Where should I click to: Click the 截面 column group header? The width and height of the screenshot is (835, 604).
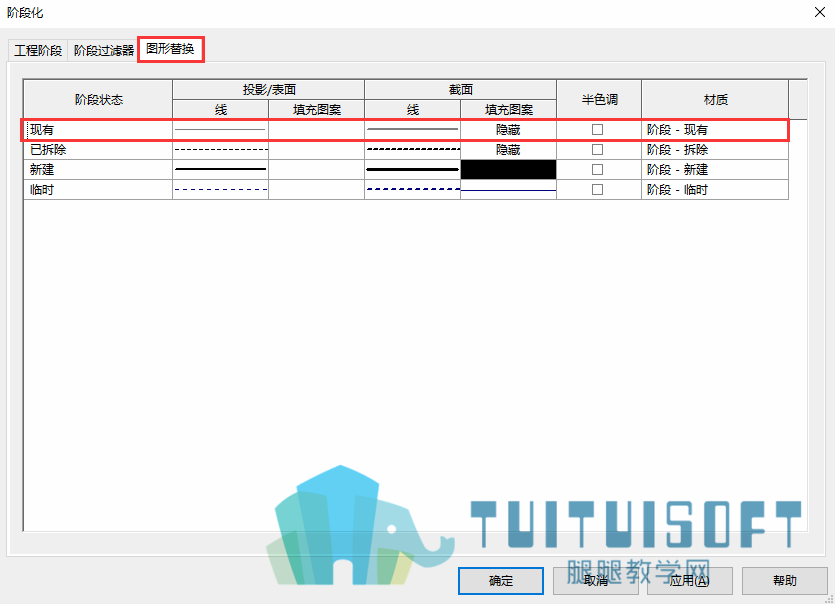coord(461,89)
